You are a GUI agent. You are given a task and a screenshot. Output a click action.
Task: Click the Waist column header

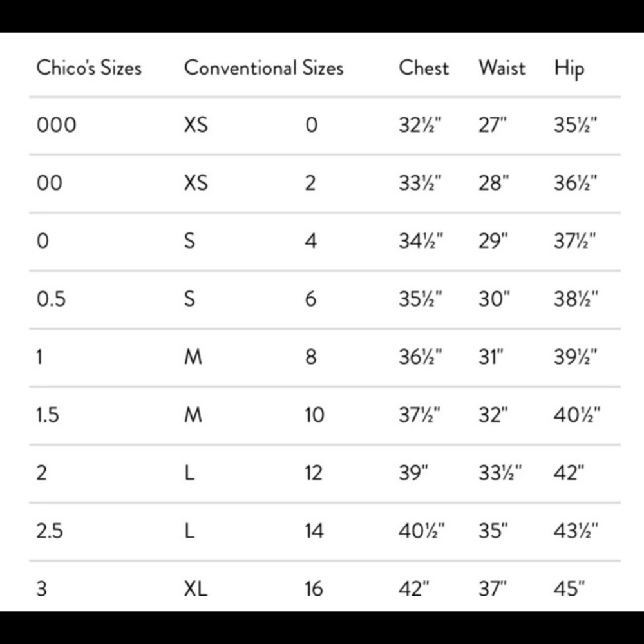[x=502, y=68]
